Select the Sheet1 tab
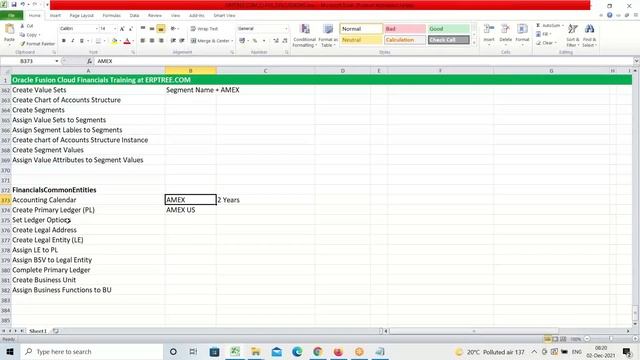The image size is (640, 360). pyautogui.click(x=38, y=331)
